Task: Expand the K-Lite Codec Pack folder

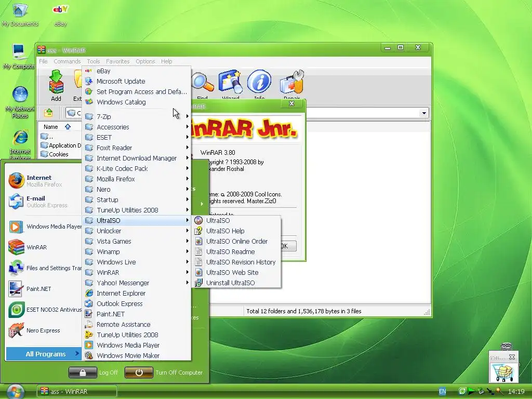Action: (x=137, y=169)
